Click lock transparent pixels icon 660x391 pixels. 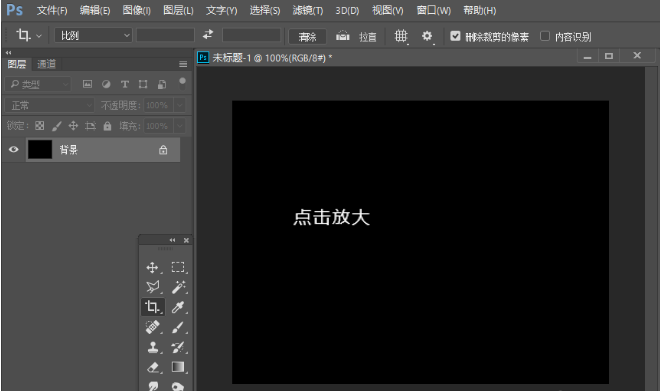pyautogui.click(x=40, y=125)
